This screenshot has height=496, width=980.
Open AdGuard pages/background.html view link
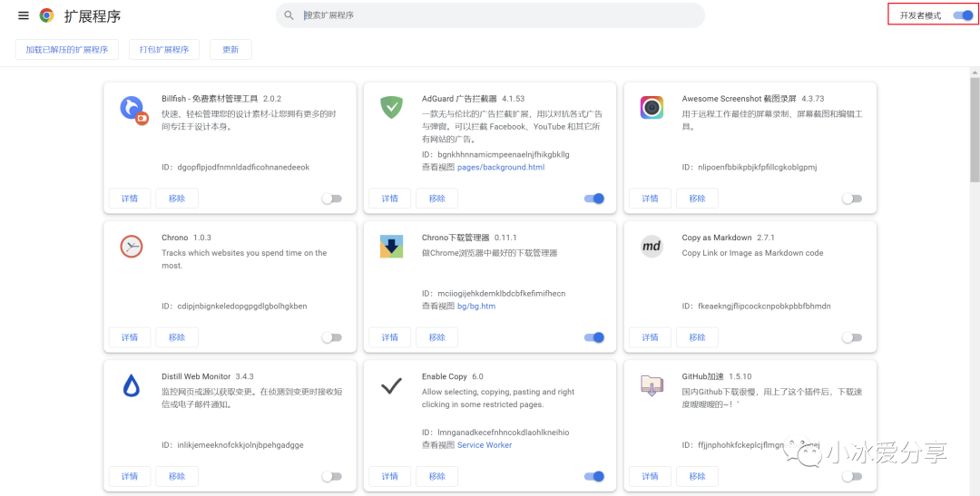point(501,167)
